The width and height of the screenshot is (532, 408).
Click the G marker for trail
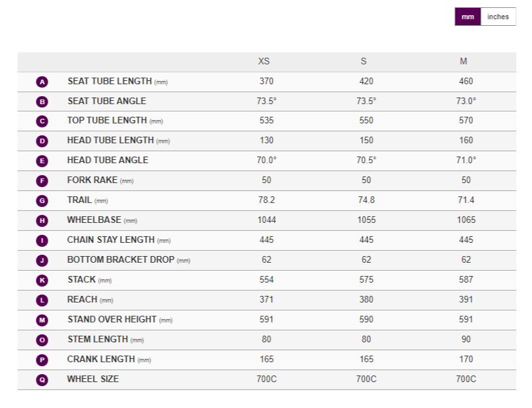42,201
